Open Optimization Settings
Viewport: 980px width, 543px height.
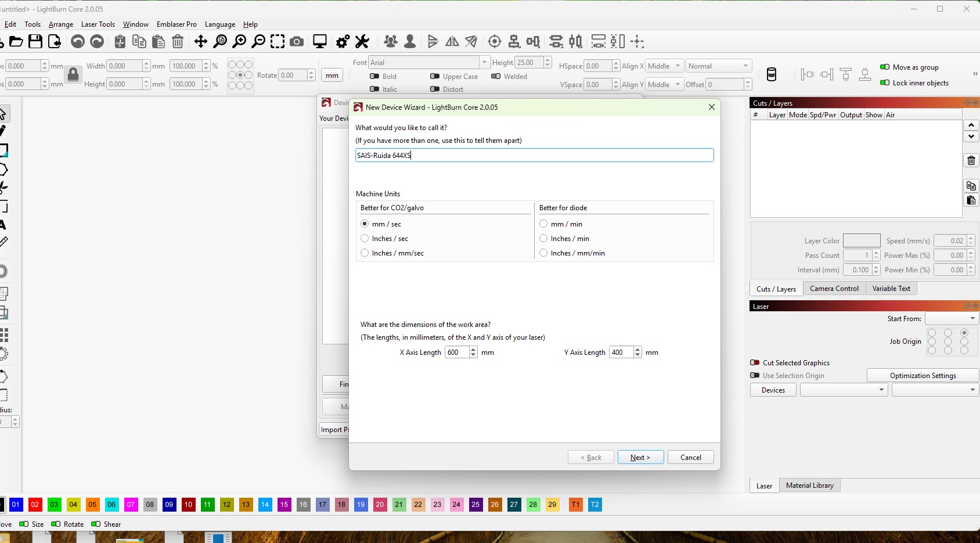(923, 375)
